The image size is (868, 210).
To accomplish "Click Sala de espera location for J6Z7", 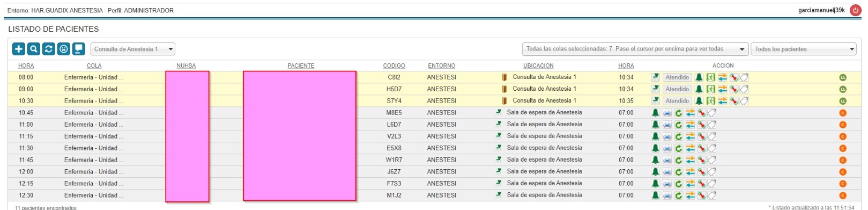I will click(x=544, y=171).
